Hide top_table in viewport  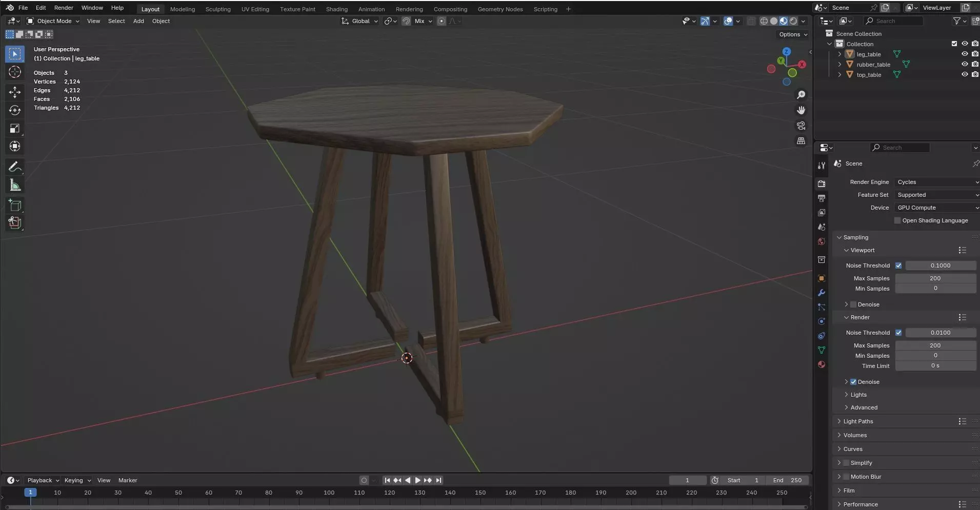[x=965, y=74]
